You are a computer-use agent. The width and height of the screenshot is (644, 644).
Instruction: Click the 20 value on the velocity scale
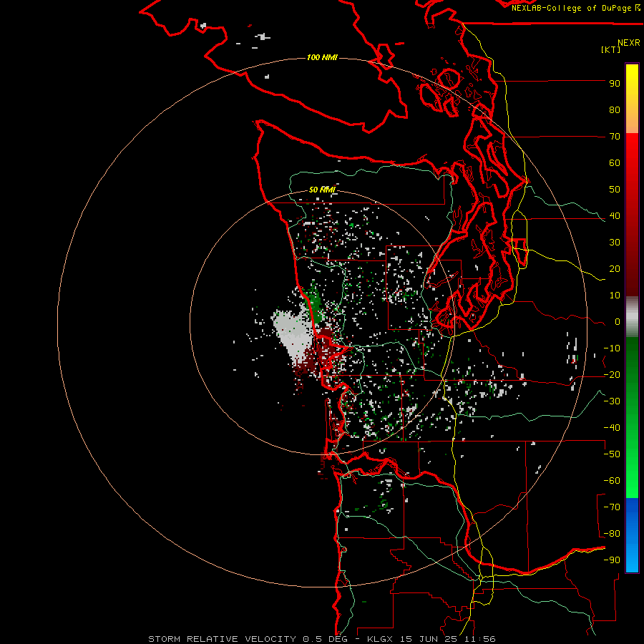tap(615, 269)
